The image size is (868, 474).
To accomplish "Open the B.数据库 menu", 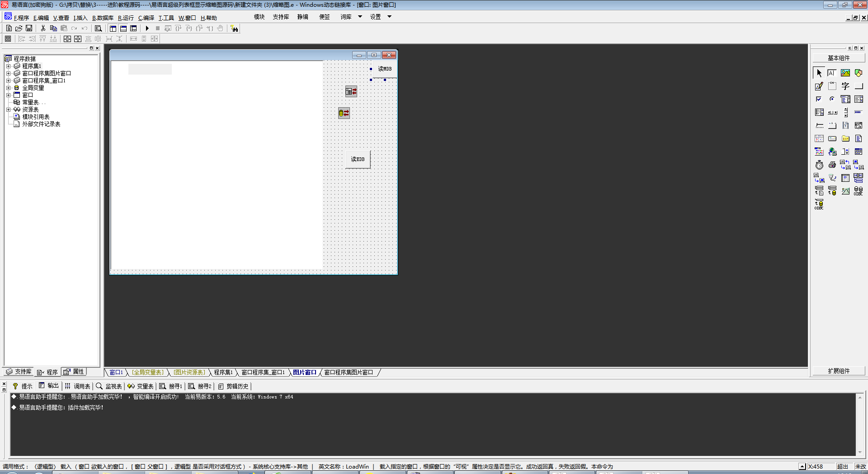I will tap(103, 18).
